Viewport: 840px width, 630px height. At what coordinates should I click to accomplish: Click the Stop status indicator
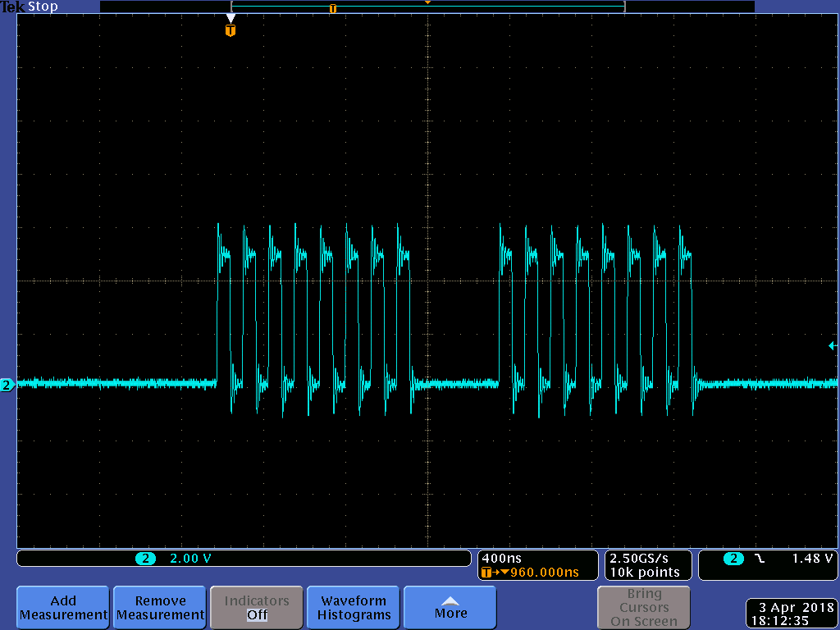click(42, 6)
